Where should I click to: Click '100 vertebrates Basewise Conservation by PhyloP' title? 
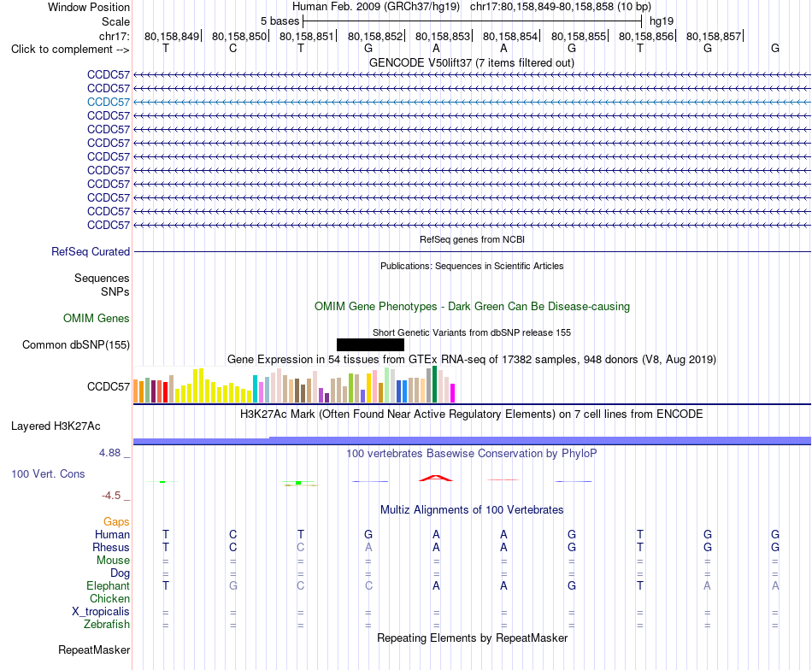(x=472, y=454)
